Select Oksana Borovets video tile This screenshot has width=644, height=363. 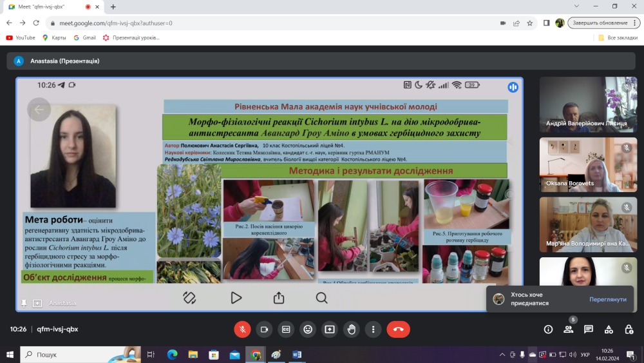click(588, 164)
